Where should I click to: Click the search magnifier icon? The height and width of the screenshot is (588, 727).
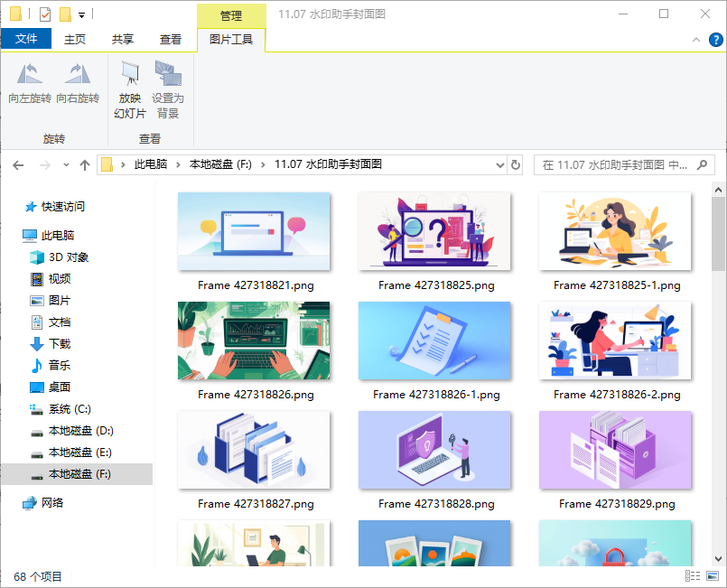702,165
